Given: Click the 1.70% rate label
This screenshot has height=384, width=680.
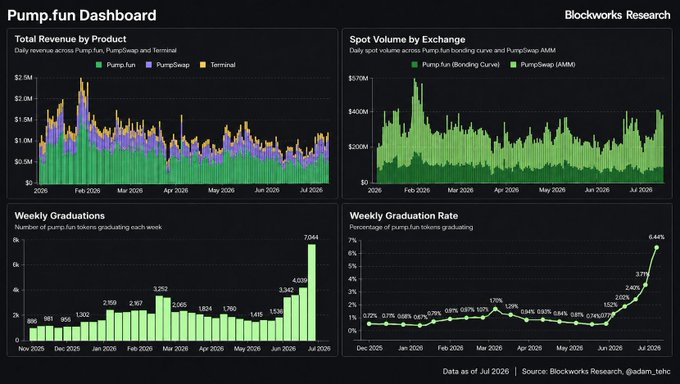Looking at the screenshot, I should click(x=496, y=300).
